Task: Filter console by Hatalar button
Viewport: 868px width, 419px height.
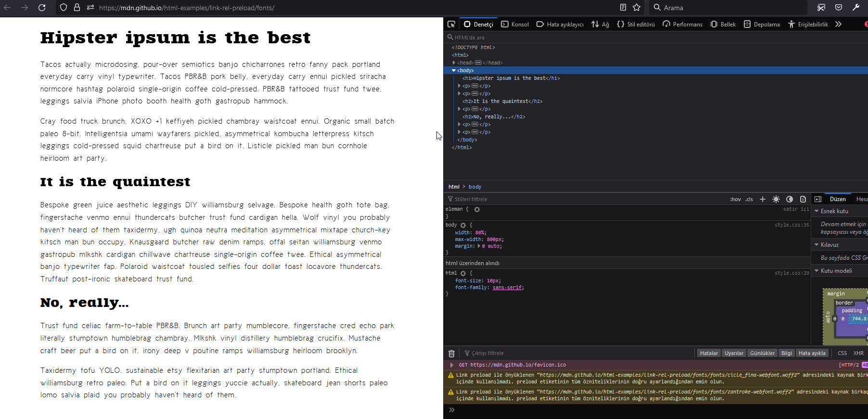Action: click(x=709, y=353)
